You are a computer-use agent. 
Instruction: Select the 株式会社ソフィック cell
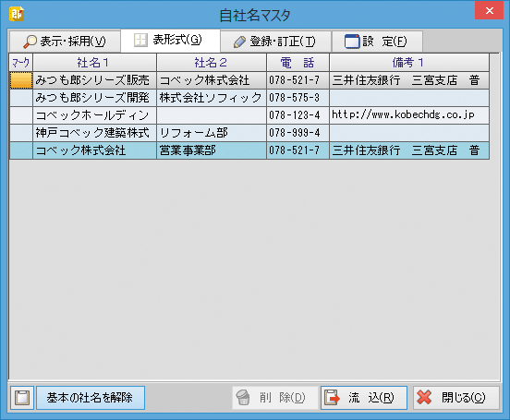pyautogui.click(x=212, y=98)
